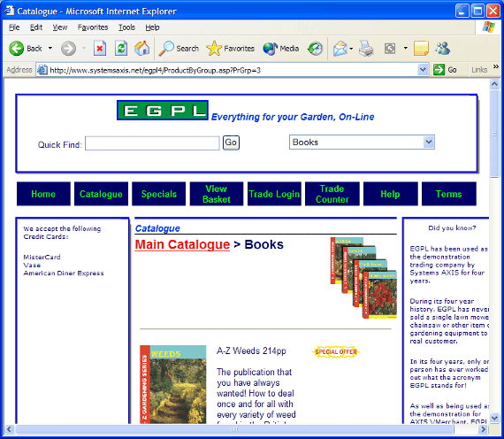Open the Search pane in toolbar
504x439 pixels.
point(179,49)
